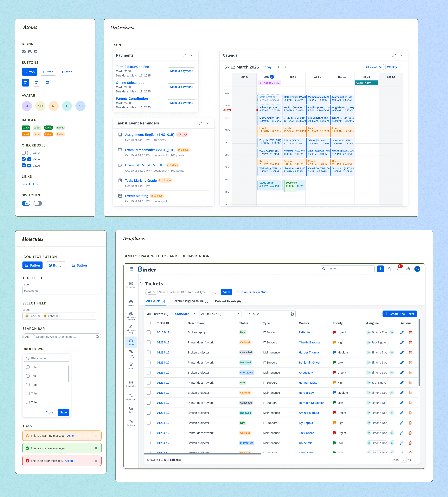The image size is (448, 497).
Task: Open Assets in the side navigation
Action: pos(131,303)
